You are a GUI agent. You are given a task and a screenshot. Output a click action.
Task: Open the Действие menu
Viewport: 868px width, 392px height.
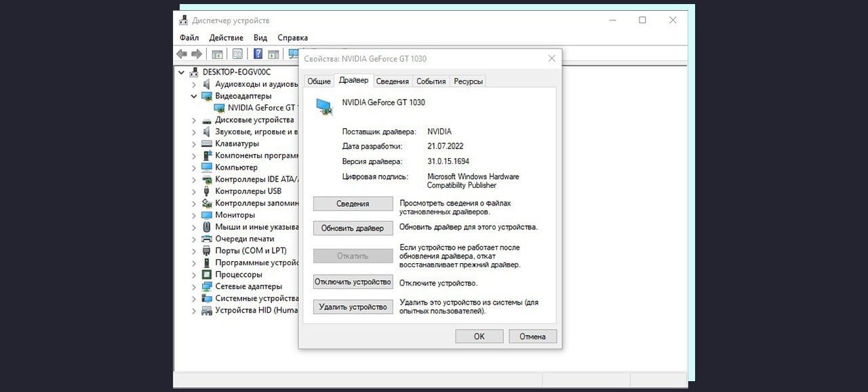click(x=226, y=38)
